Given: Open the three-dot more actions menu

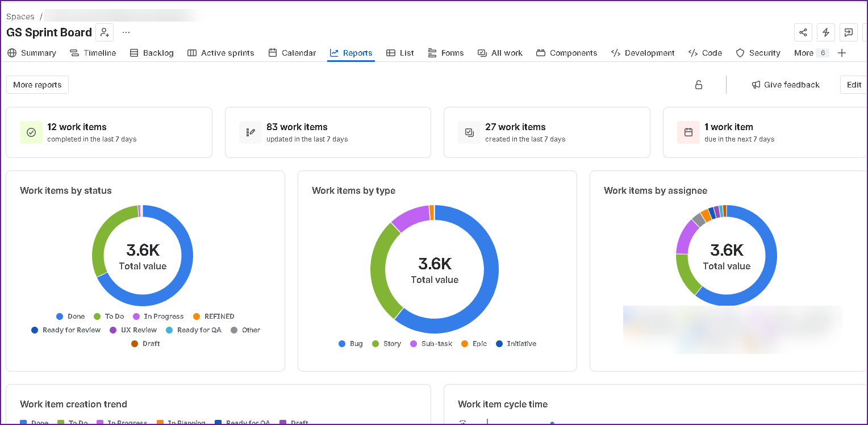Looking at the screenshot, I should click(126, 32).
